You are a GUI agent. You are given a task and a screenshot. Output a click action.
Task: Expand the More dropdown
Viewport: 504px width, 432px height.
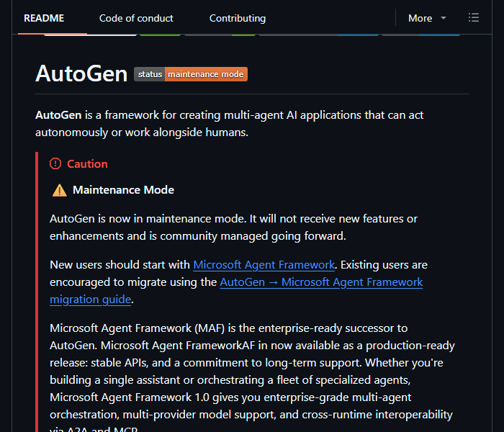click(x=427, y=18)
